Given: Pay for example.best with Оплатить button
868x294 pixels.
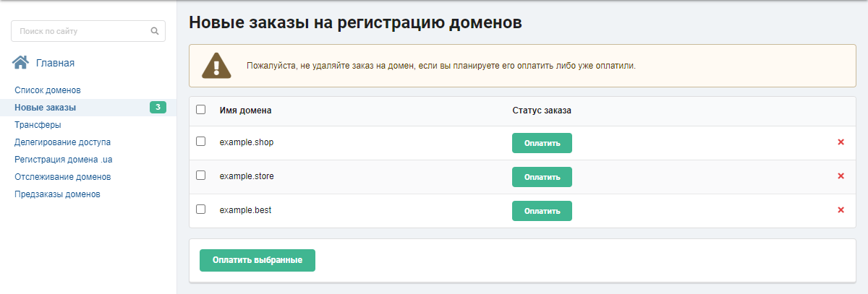Looking at the screenshot, I should [x=542, y=211].
